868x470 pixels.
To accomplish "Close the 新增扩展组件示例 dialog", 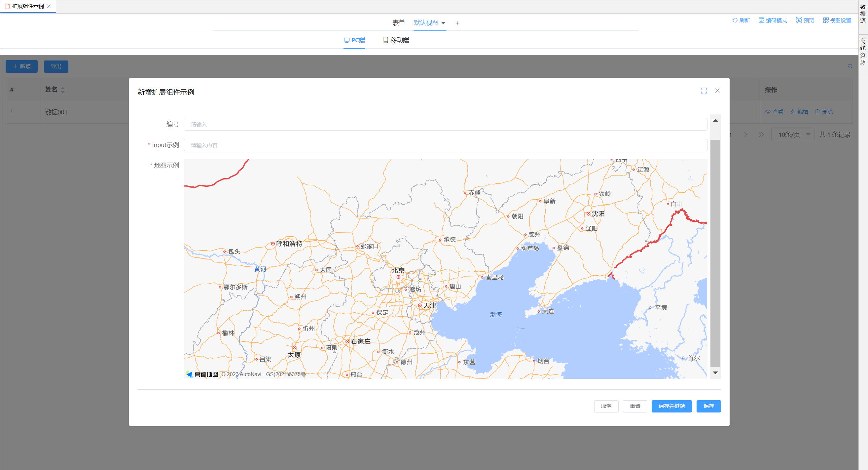I will [717, 91].
